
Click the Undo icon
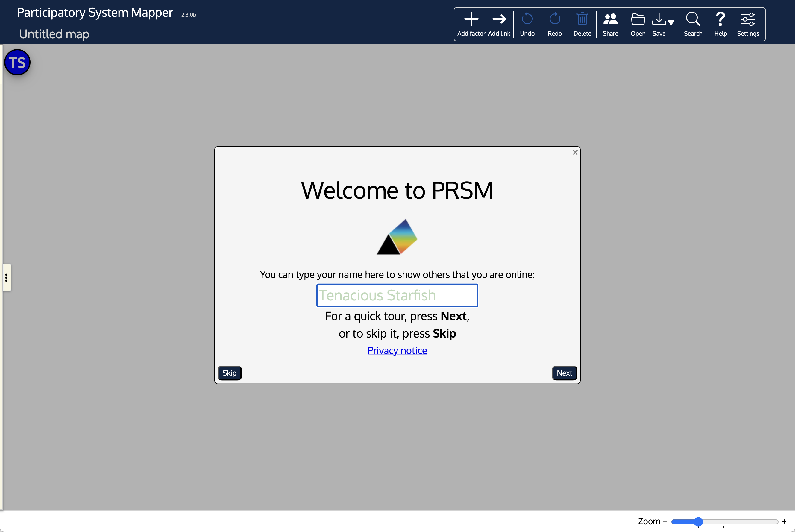point(527,19)
